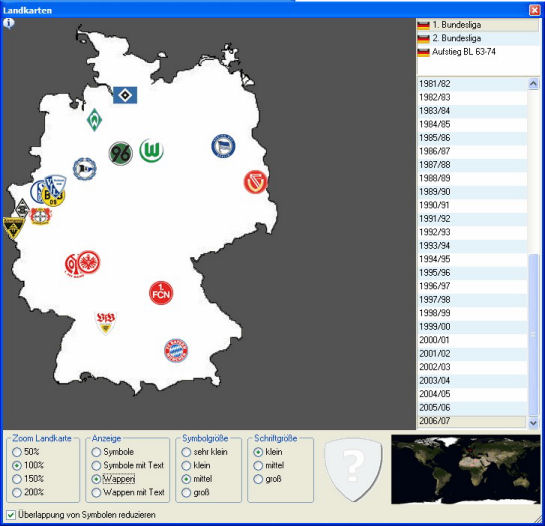
Task: Select season 2006/07
Action: (472, 421)
